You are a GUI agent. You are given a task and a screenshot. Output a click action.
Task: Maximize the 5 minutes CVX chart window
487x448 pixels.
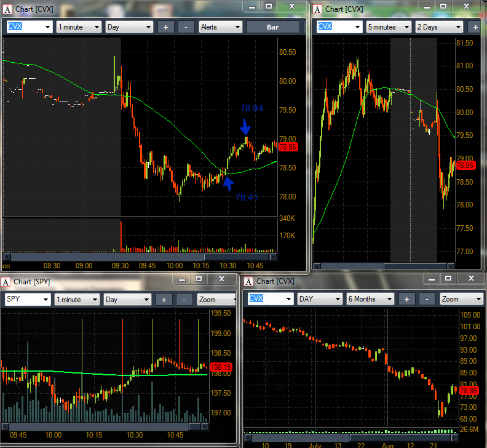pyautogui.click(x=443, y=7)
